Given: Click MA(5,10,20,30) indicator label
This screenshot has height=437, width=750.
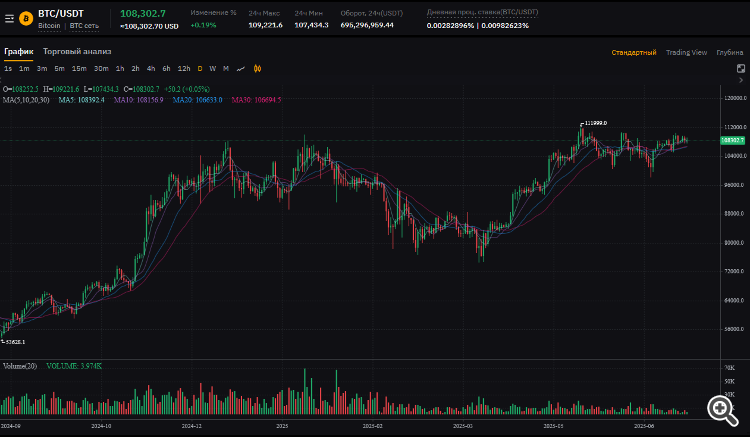Looking at the screenshot, I should click(26, 100).
